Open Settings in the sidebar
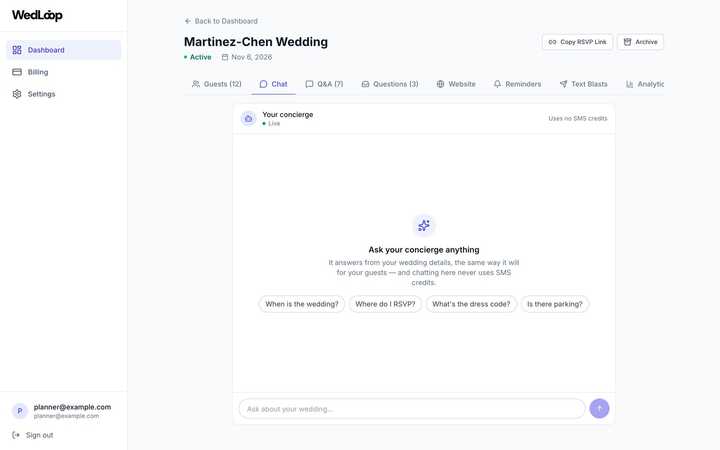Viewport: 720px width, 450px height. coord(64,94)
